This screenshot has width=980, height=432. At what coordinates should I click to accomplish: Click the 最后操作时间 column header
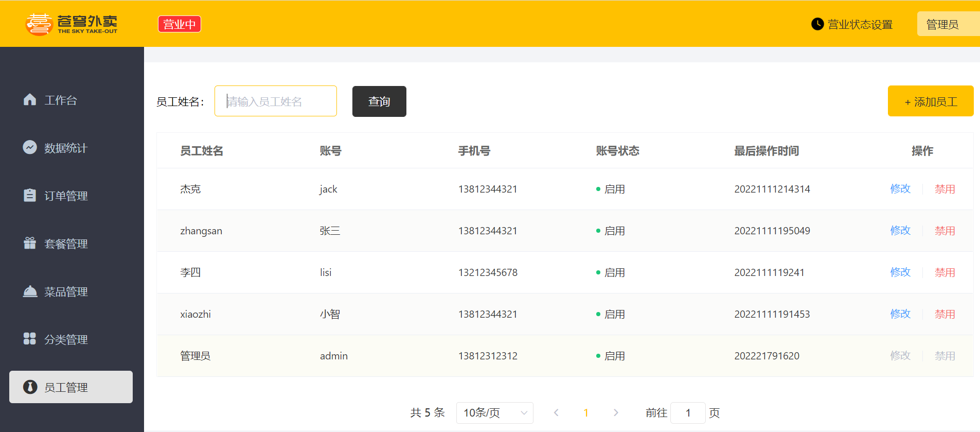[767, 151]
